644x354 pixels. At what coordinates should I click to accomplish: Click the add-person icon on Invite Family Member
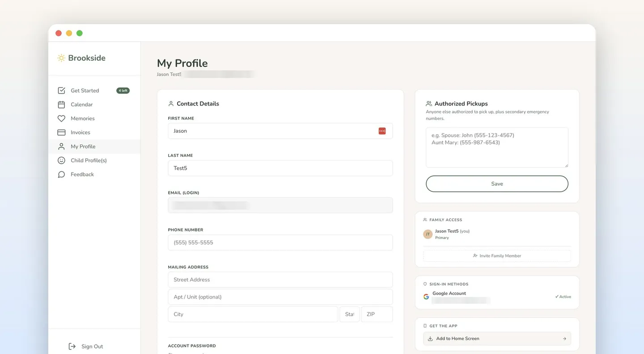pyautogui.click(x=475, y=256)
